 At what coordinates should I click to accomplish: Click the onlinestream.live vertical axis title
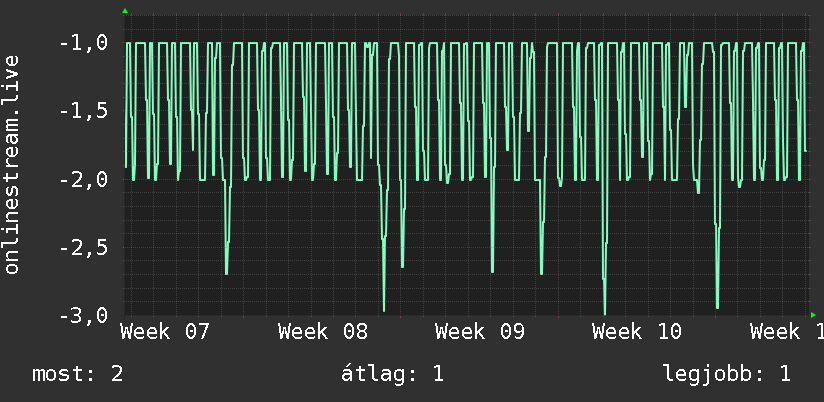(12, 164)
